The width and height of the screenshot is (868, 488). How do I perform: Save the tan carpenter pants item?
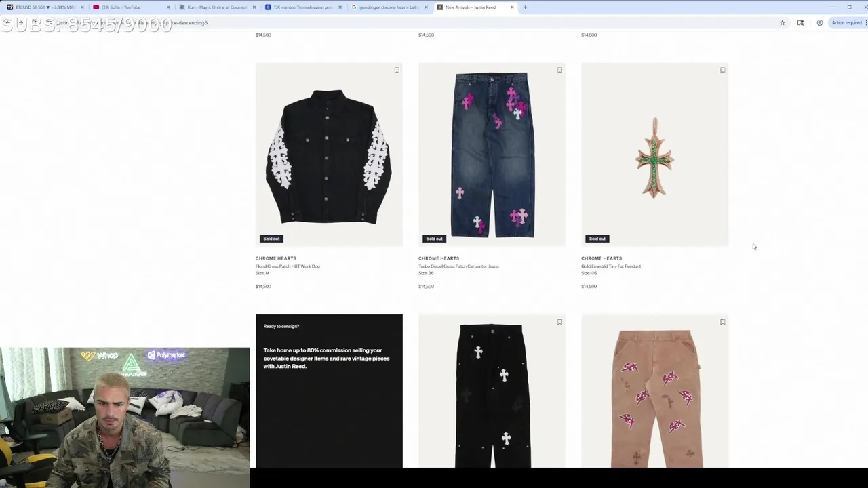pos(722,322)
